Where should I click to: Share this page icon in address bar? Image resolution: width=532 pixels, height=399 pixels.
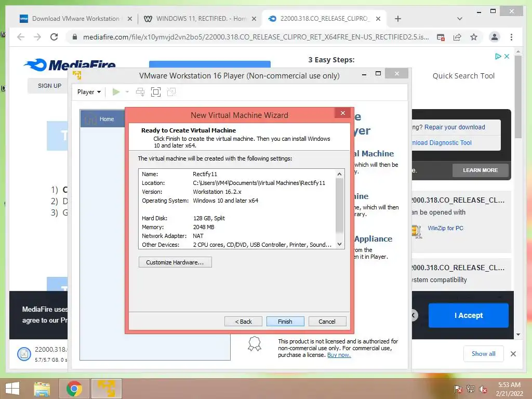coord(457,37)
